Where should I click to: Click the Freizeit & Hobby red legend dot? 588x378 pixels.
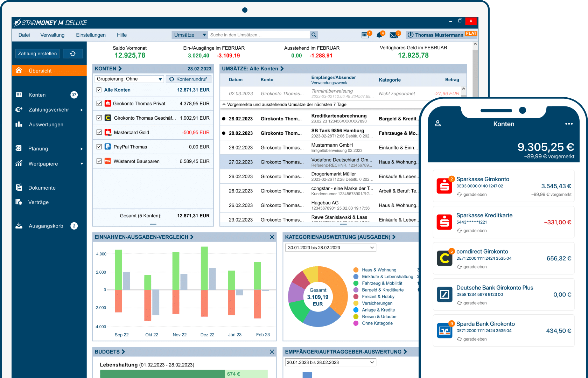(356, 296)
